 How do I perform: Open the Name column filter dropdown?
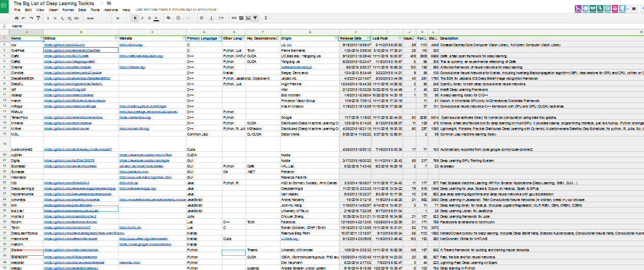41,38
